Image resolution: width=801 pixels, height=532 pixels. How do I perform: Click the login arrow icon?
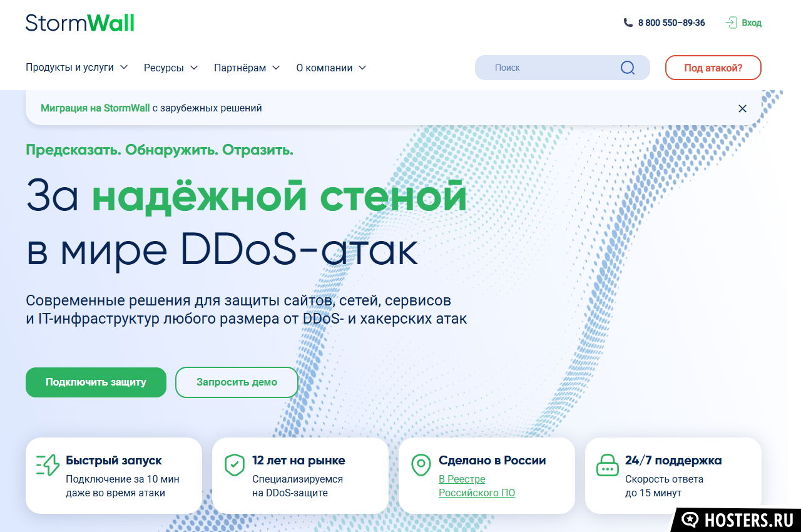731,23
